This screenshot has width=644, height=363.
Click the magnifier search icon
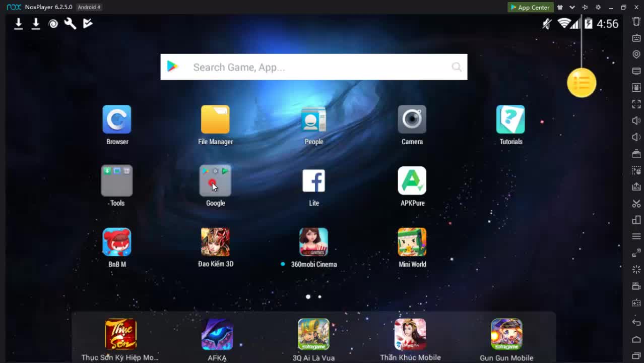tap(457, 67)
